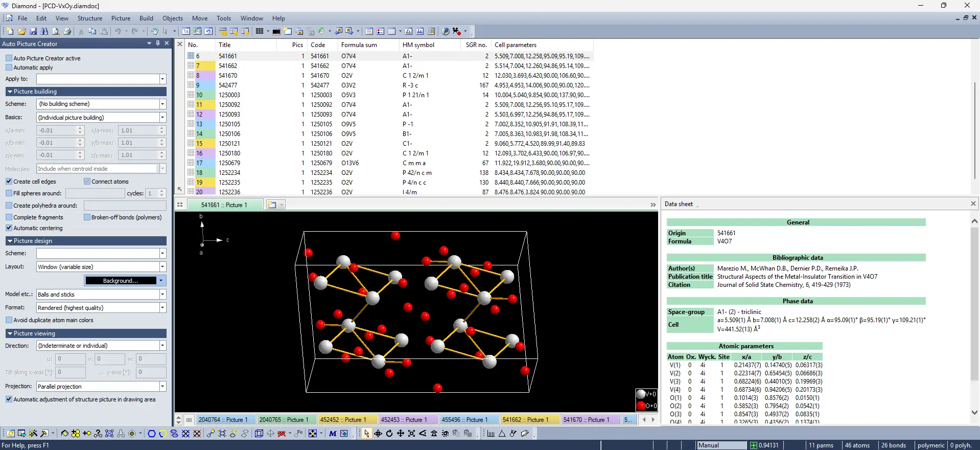This screenshot has width=980, height=450.
Task: Click the binoculars Find icon
Action: point(44,31)
